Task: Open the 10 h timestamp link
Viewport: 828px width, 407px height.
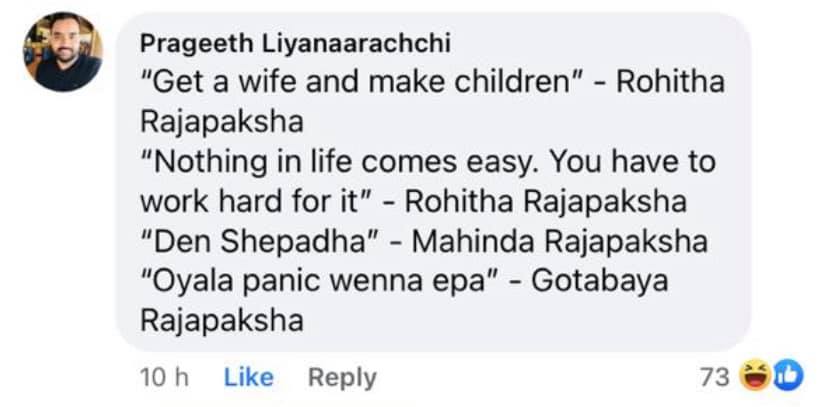Action: pos(164,377)
